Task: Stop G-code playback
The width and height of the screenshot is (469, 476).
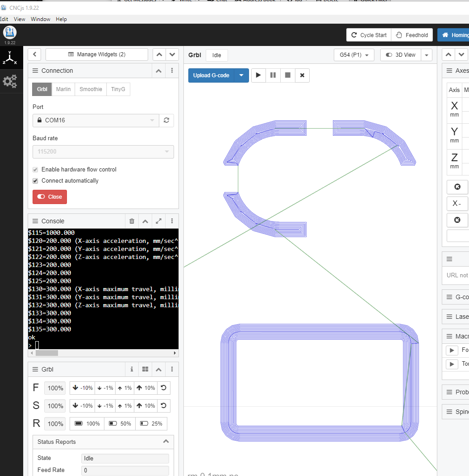Action: 287,75
